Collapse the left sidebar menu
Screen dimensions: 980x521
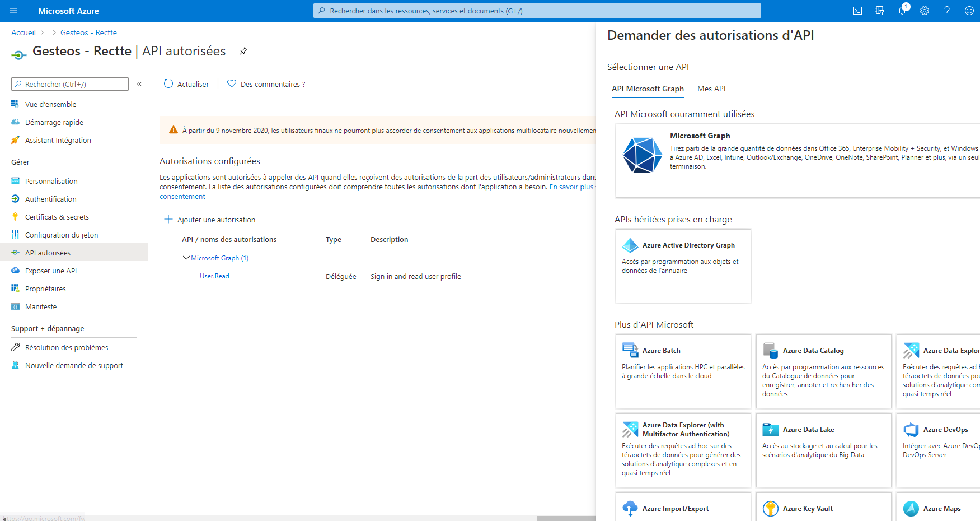point(139,84)
